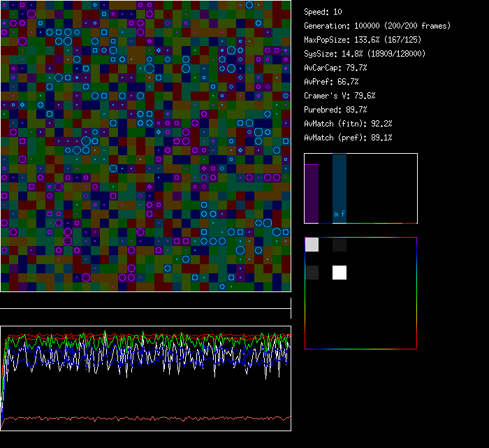
Task: Select the dark gray cell above the white square
Action: tap(340, 245)
